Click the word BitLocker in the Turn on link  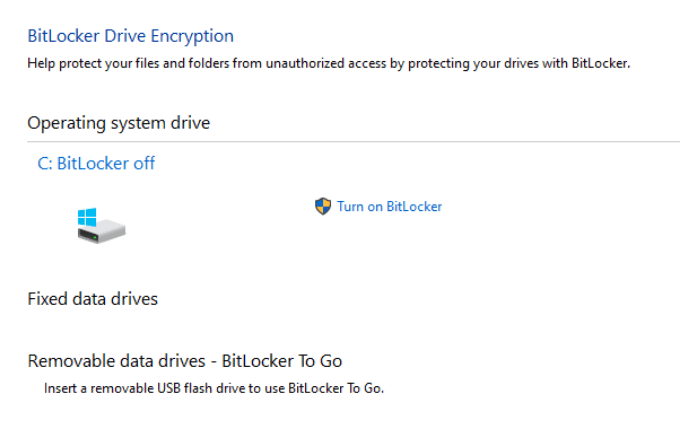click(x=412, y=207)
